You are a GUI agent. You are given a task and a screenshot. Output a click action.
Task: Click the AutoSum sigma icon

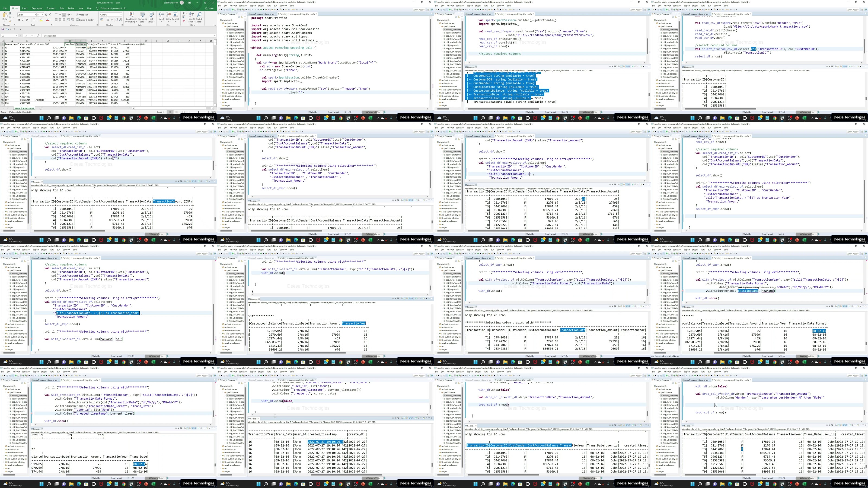184,14
